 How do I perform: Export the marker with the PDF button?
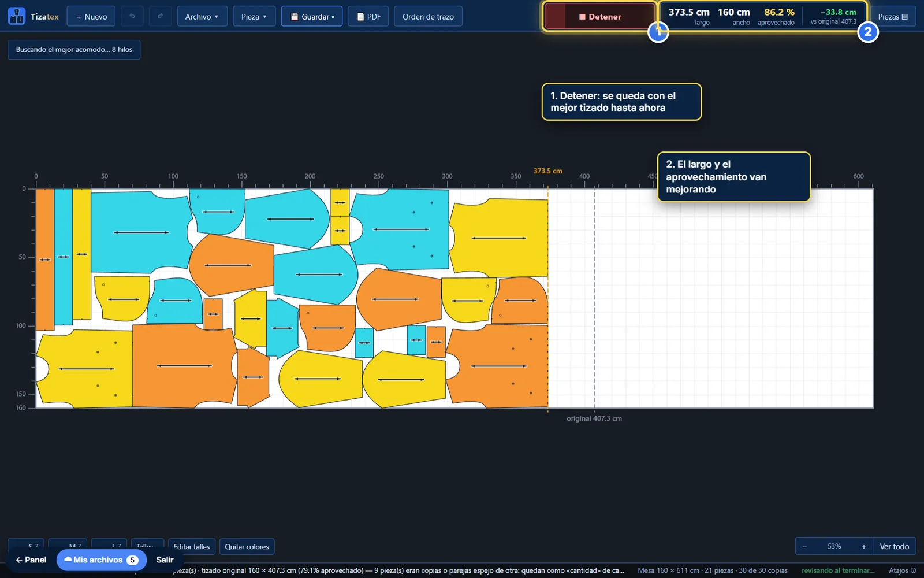tap(368, 16)
